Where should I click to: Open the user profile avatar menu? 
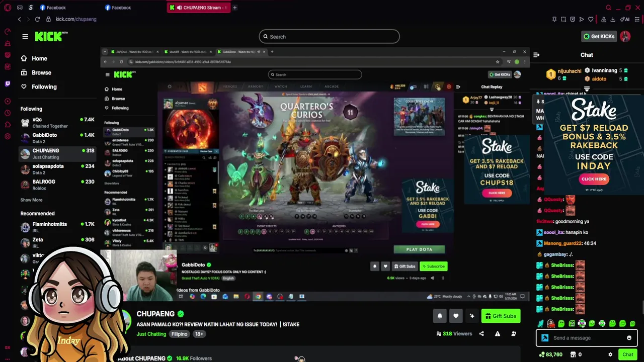(625, 36)
